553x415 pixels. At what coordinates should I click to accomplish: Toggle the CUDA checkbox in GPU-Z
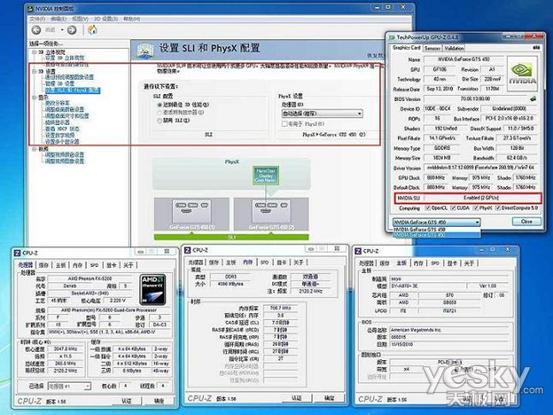click(x=454, y=208)
